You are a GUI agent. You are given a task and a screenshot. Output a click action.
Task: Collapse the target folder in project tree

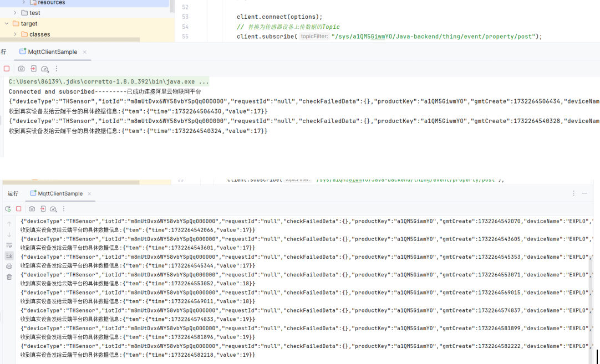tap(7, 24)
